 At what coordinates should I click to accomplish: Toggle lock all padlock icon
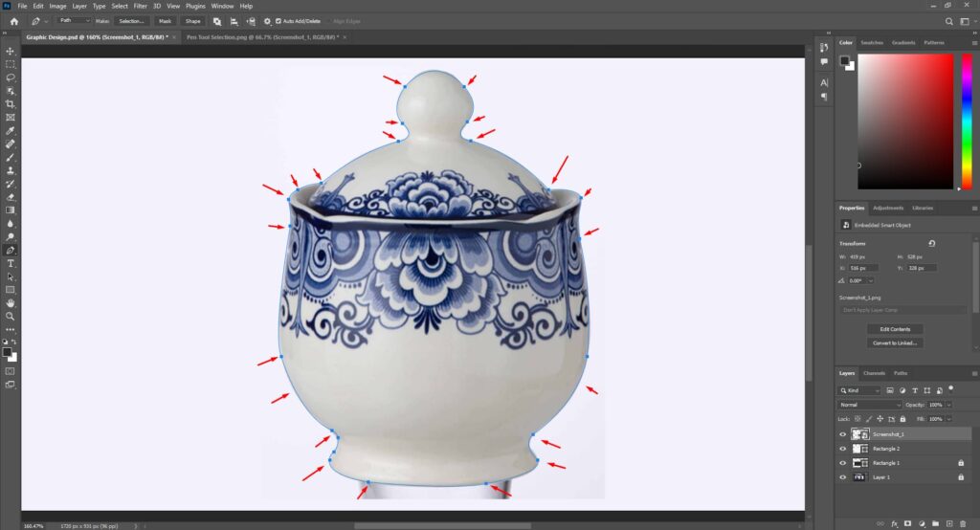(902, 419)
